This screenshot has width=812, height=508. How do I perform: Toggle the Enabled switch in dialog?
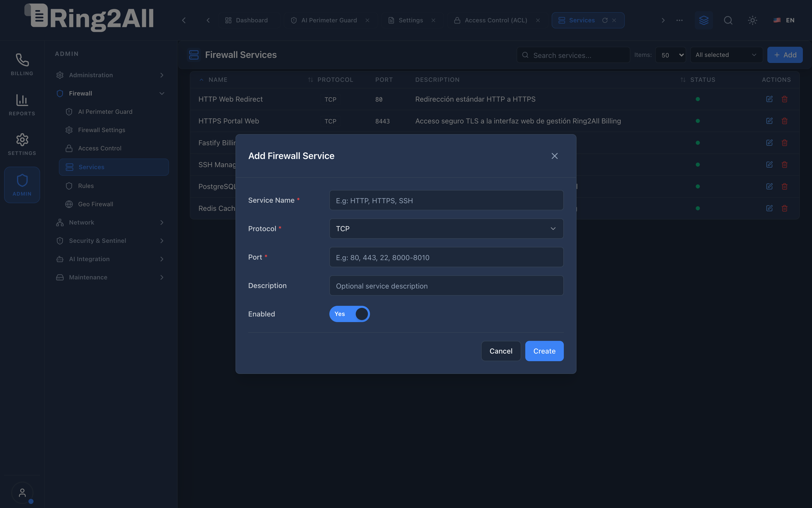pos(349,314)
